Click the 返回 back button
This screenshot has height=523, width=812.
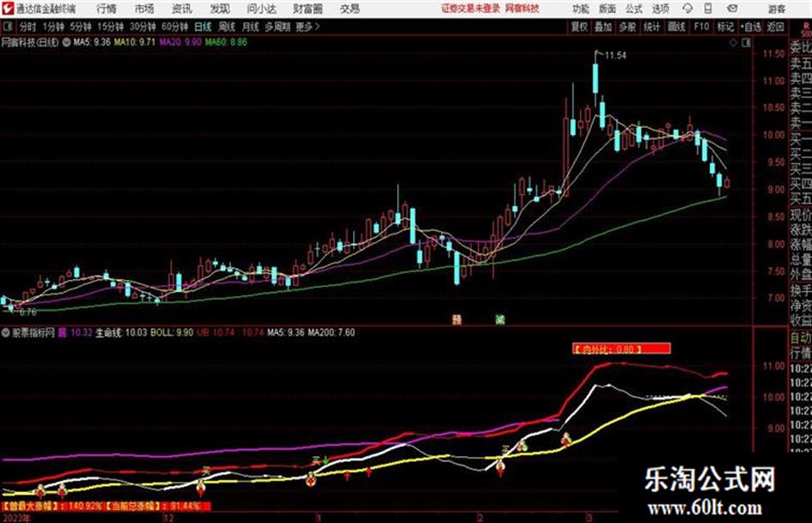pos(775,27)
